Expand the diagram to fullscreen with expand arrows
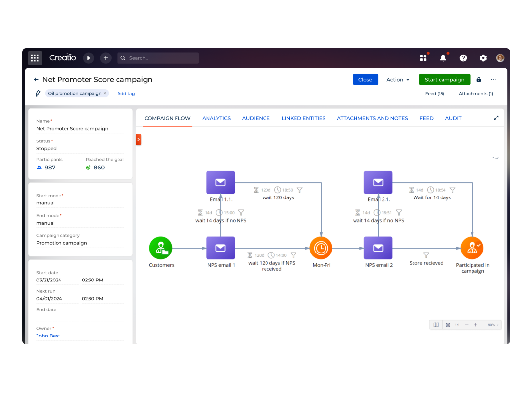The width and height of the screenshot is (532, 393). coord(496,118)
